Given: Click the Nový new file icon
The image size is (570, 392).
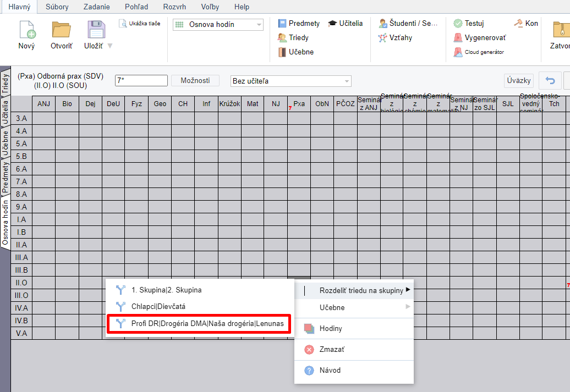Looking at the screenshot, I should [26, 30].
